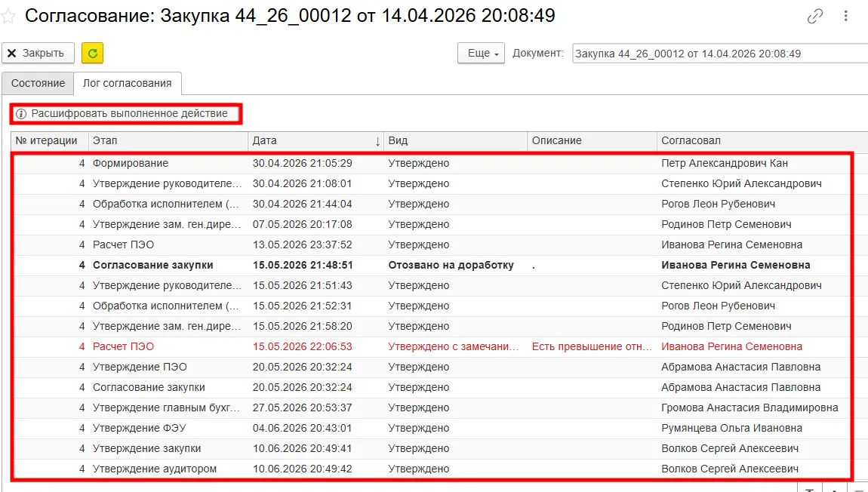The width and height of the screenshot is (868, 492).
Task: Open the Еще dropdown menu
Action: [x=481, y=53]
